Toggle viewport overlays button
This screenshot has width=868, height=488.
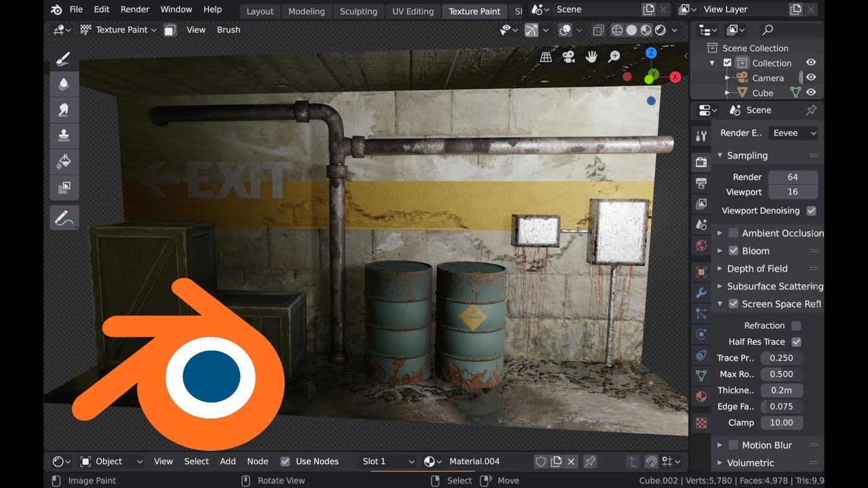tap(564, 30)
